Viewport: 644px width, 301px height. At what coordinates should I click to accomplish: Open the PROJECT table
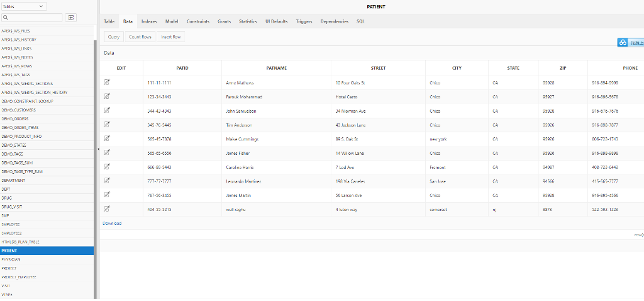pyautogui.click(x=47, y=268)
